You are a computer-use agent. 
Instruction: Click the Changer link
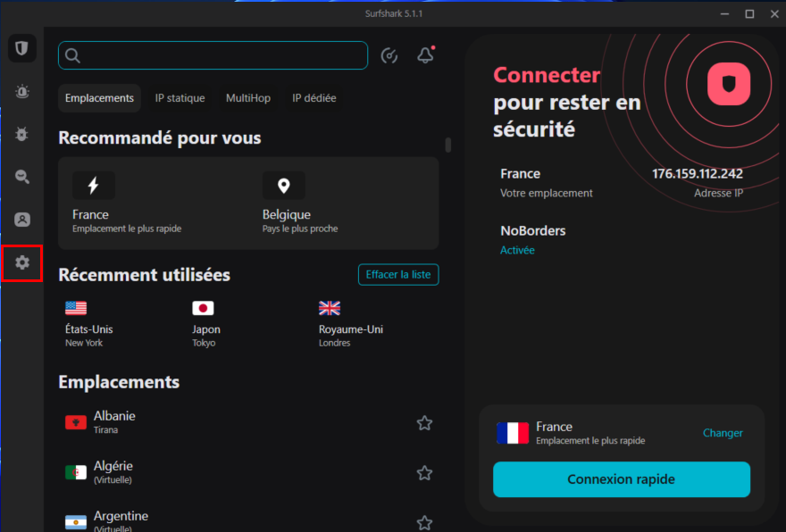pyautogui.click(x=723, y=433)
